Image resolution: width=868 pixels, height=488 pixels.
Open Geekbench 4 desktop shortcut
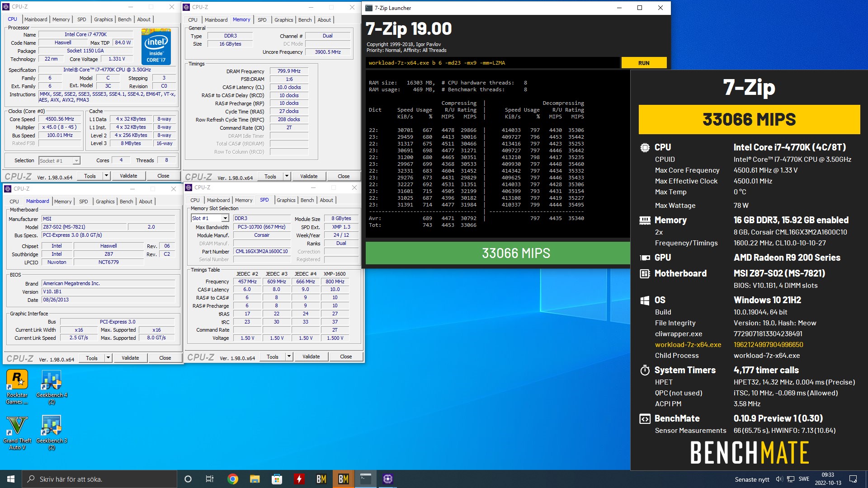tap(52, 387)
